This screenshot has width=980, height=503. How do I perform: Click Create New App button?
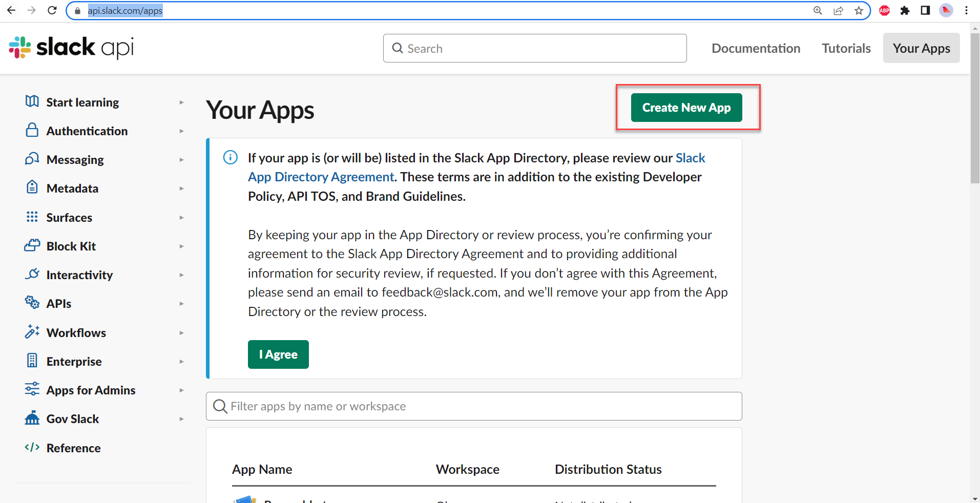(686, 108)
